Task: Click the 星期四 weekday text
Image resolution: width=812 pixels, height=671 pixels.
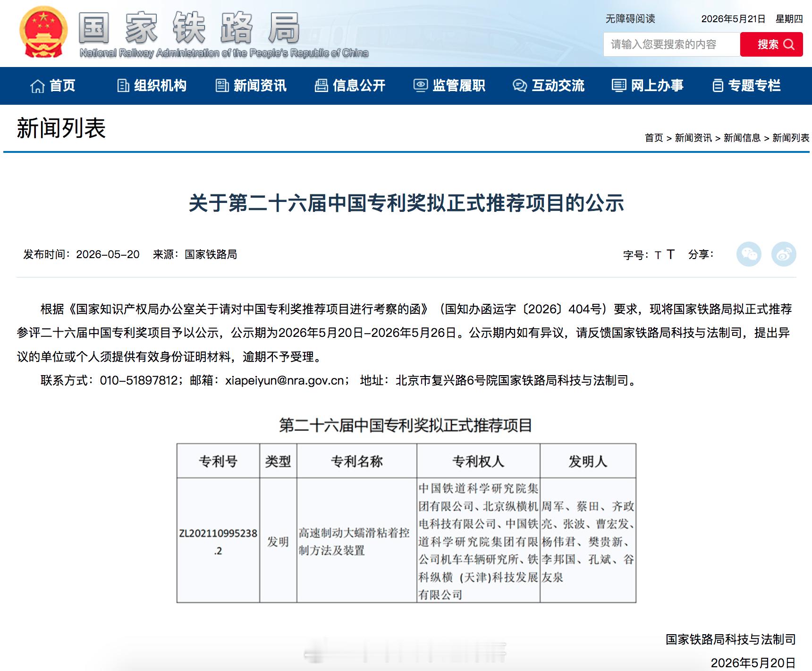Action: tap(789, 19)
